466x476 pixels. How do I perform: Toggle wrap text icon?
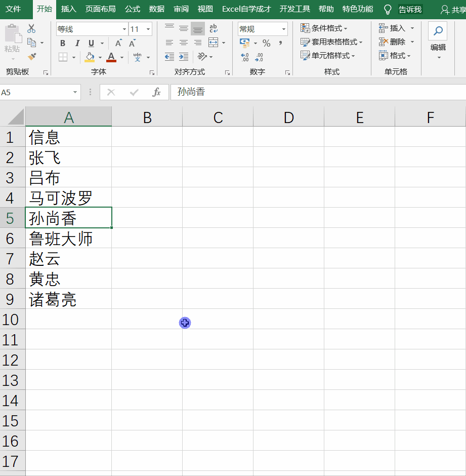pos(214,28)
